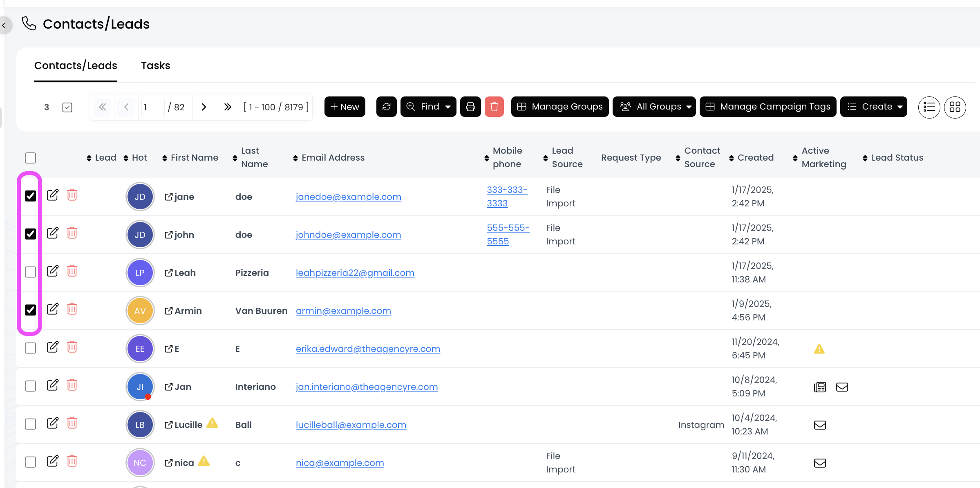The height and width of the screenshot is (488, 980).
Task: Switch to grid view layout icon
Action: point(955,107)
